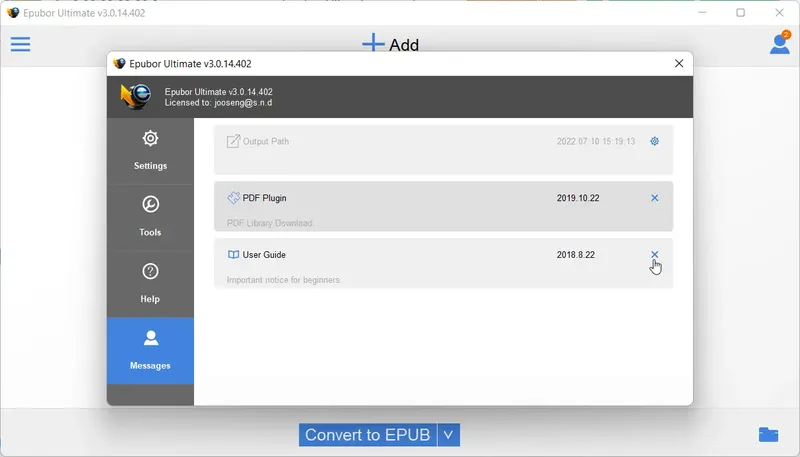This screenshot has width=800, height=457.
Task: Dismiss the User Guide message
Action: pyautogui.click(x=655, y=254)
